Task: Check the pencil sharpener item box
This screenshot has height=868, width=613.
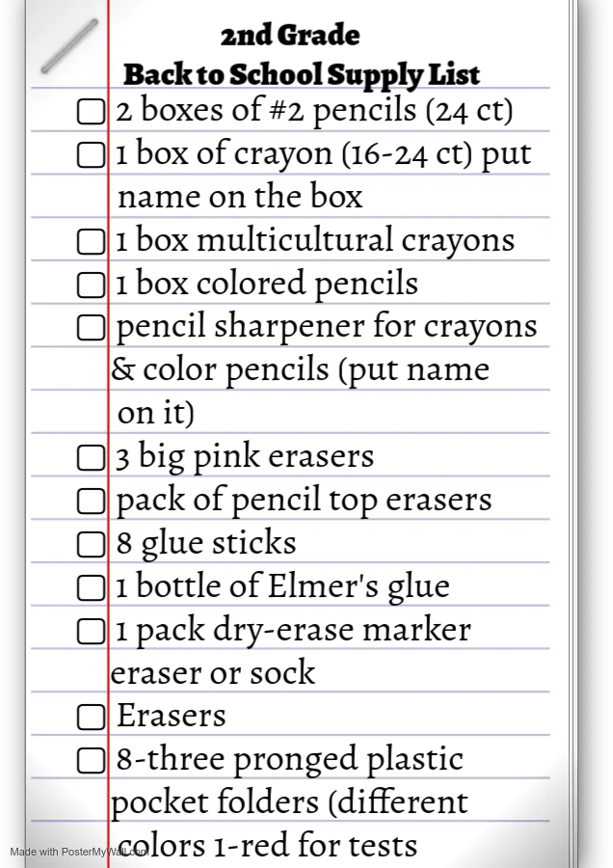Action: tap(91, 327)
